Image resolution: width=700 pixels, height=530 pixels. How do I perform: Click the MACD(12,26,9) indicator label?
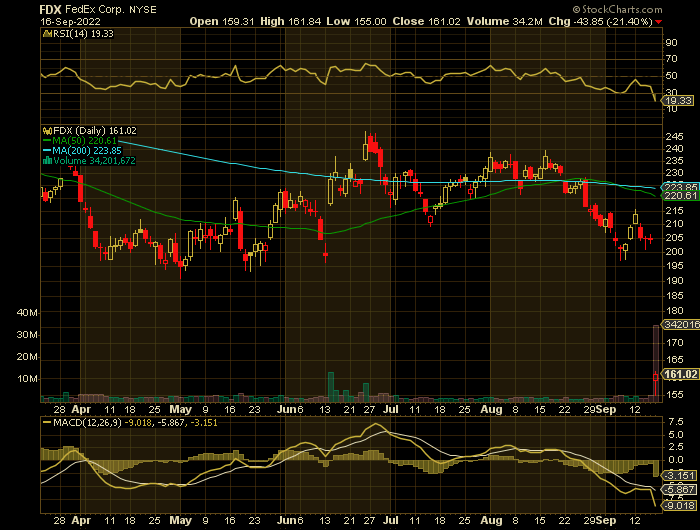tap(87, 422)
